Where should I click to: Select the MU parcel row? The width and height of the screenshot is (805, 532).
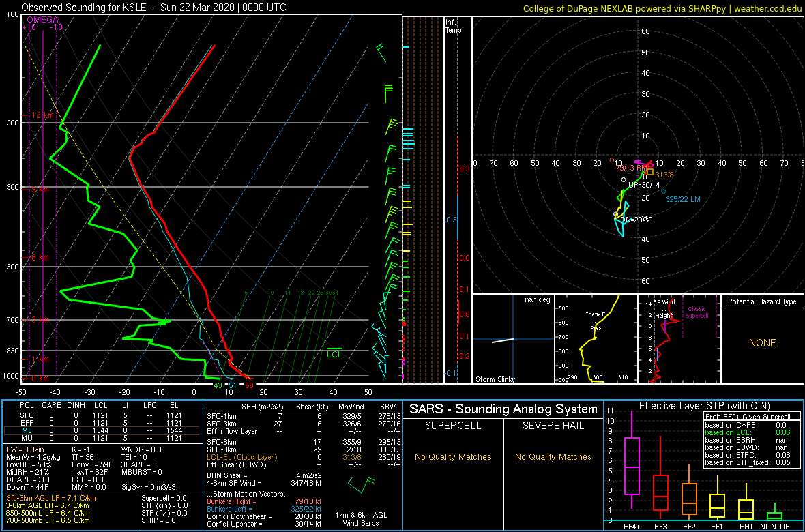coord(101,439)
